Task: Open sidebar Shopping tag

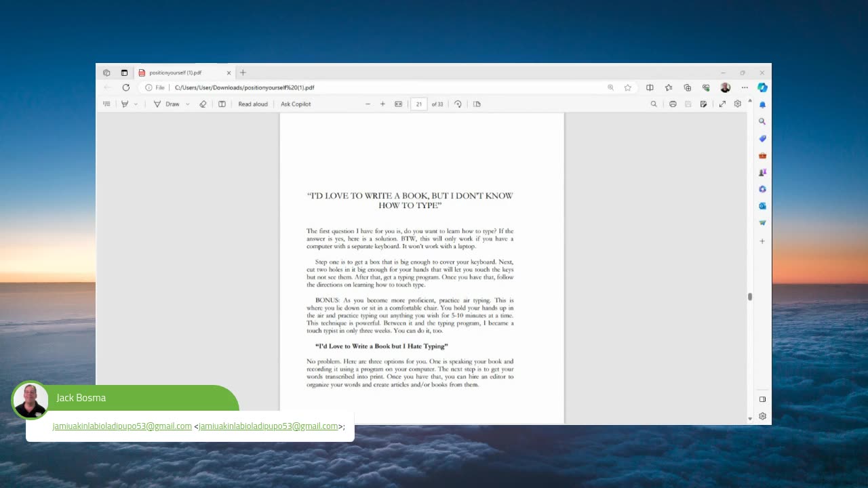Action: (762, 138)
